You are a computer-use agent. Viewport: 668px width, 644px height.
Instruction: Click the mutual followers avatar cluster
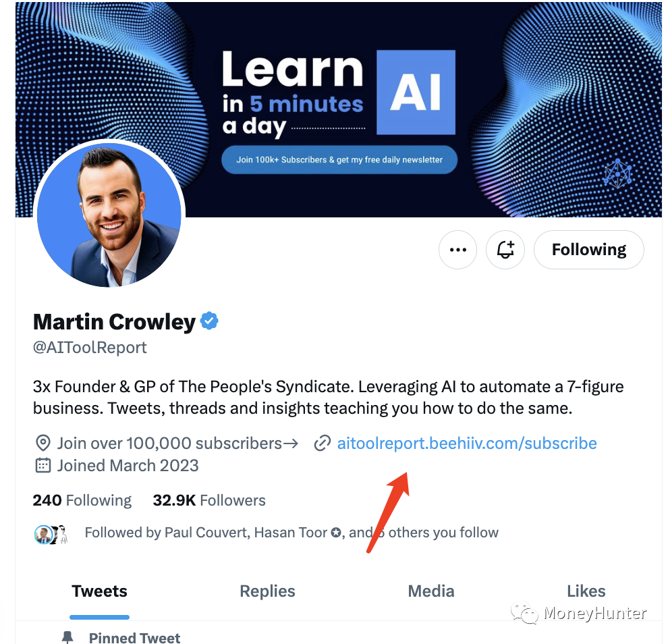(51, 535)
